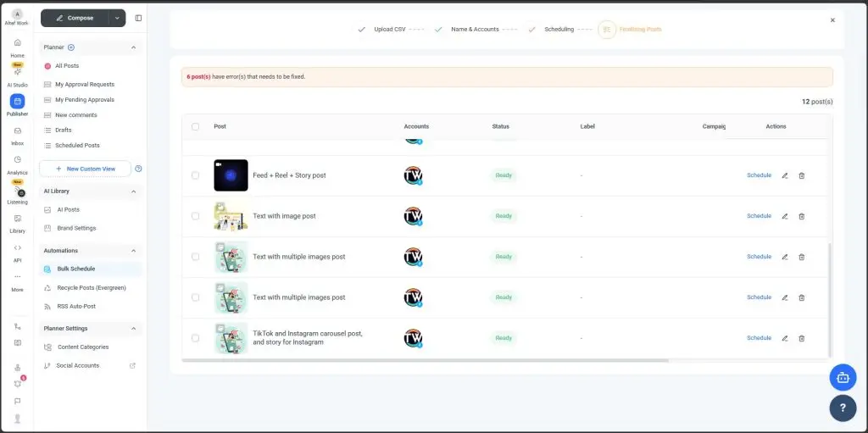The width and height of the screenshot is (868, 433).
Task: Check the Text with image post checkbox
Action: point(196,216)
